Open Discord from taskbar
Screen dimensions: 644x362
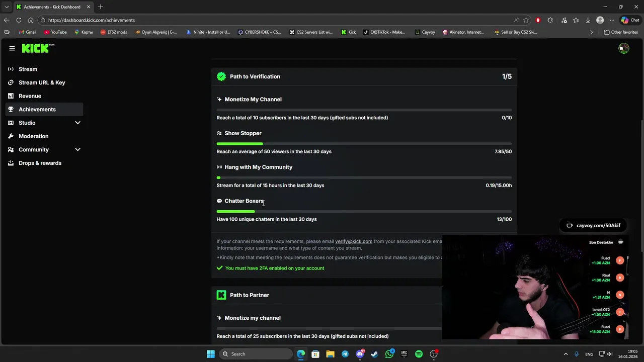360,354
